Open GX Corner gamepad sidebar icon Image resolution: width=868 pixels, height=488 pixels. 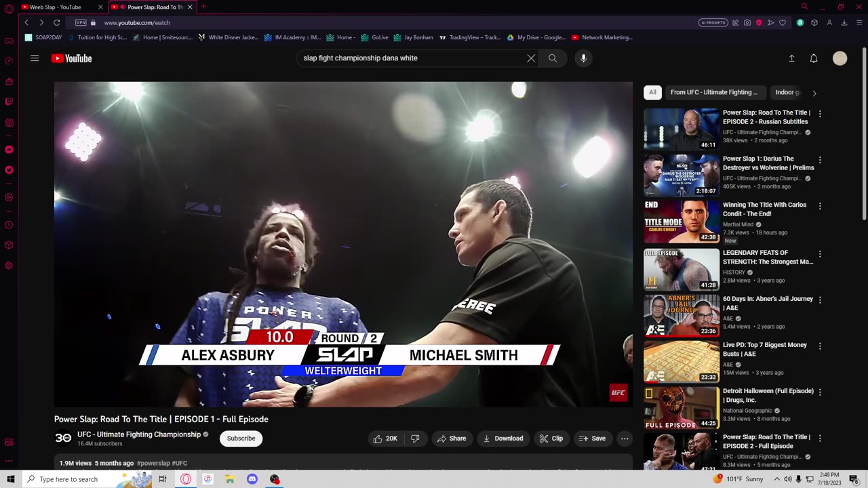[x=9, y=41]
